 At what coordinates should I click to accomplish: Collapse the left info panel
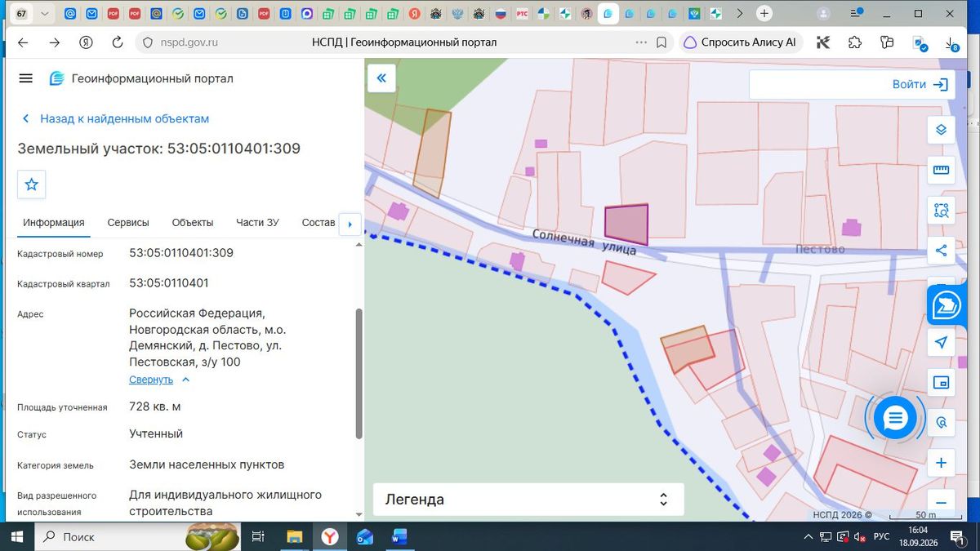[381, 78]
